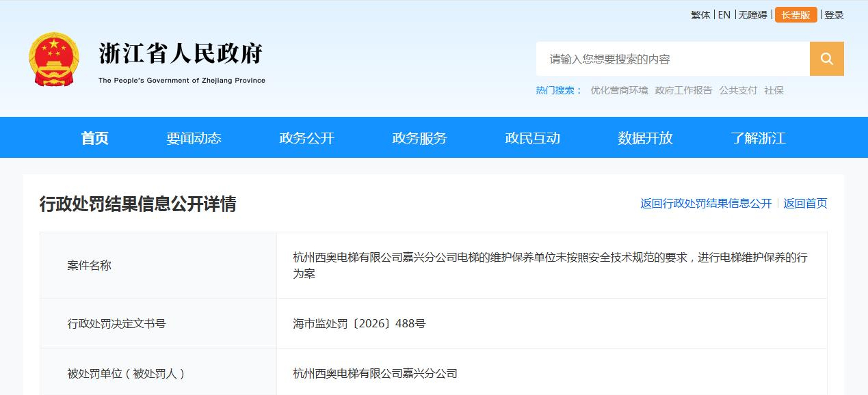Switch the site to EN language

724,15
